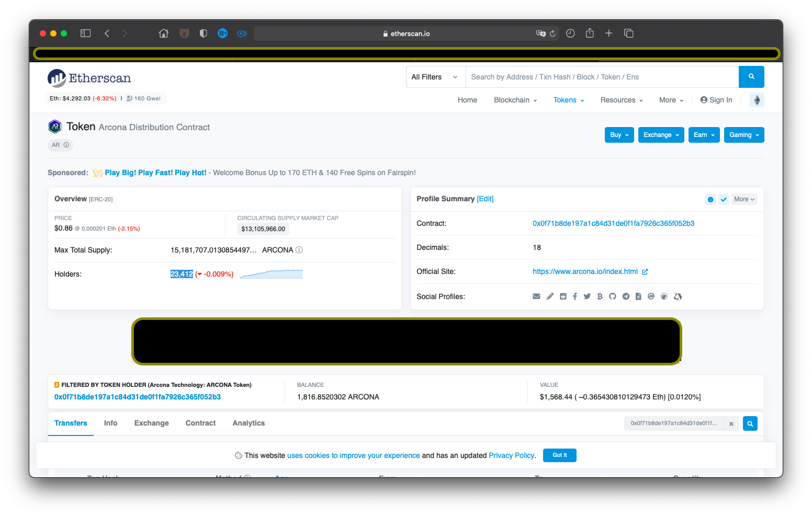Click the blue search magnifier button
Viewport: 812px width, 516px height.
751,77
